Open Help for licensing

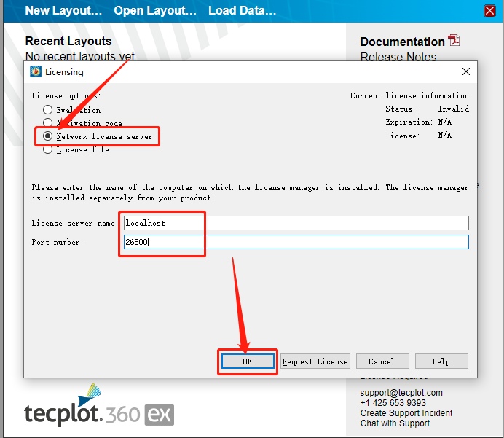441,361
